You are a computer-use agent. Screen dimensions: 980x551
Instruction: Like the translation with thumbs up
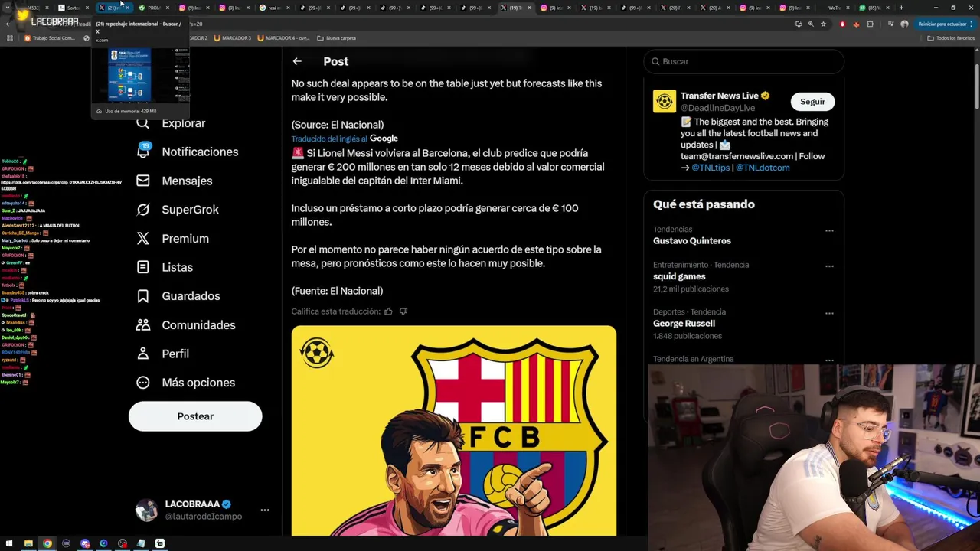pos(388,311)
